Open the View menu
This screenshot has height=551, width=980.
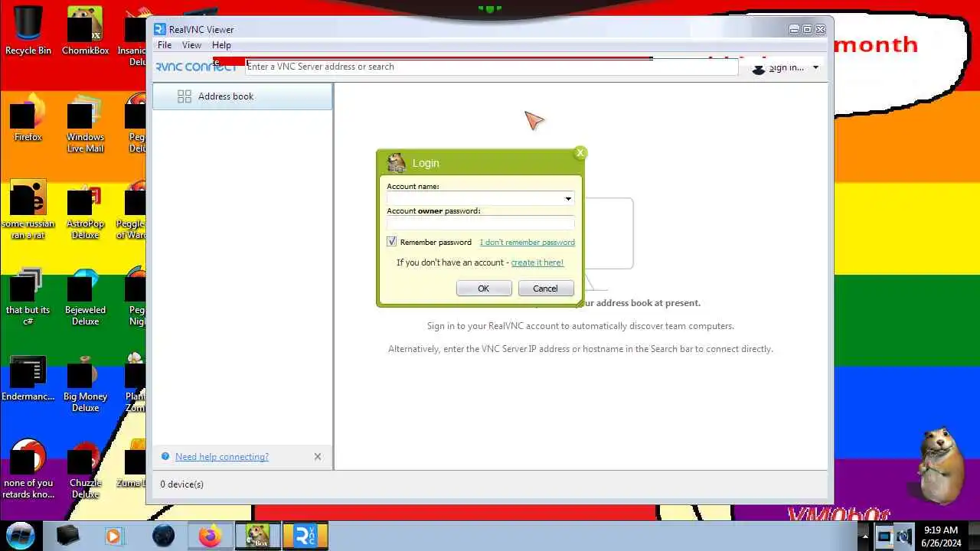click(x=191, y=45)
